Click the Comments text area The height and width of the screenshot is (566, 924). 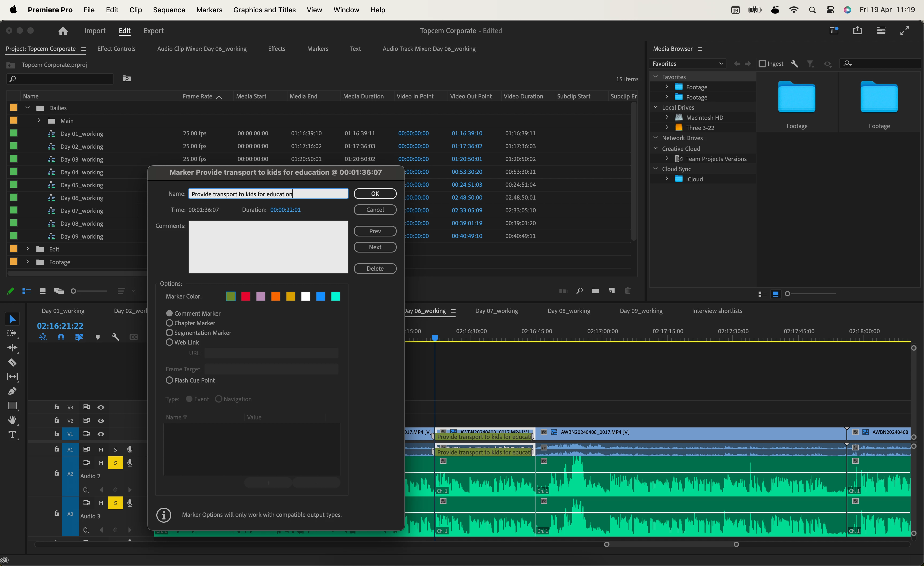268,247
